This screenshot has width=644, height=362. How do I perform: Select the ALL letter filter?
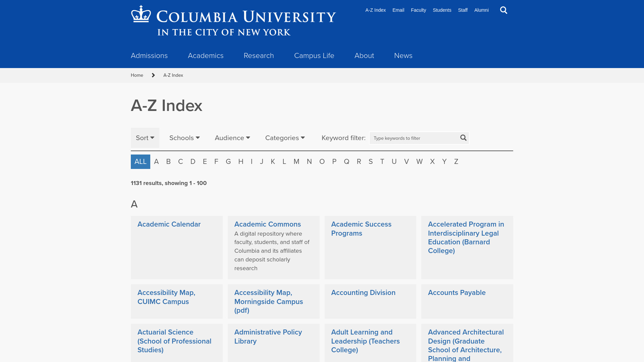click(x=141, y=162)
